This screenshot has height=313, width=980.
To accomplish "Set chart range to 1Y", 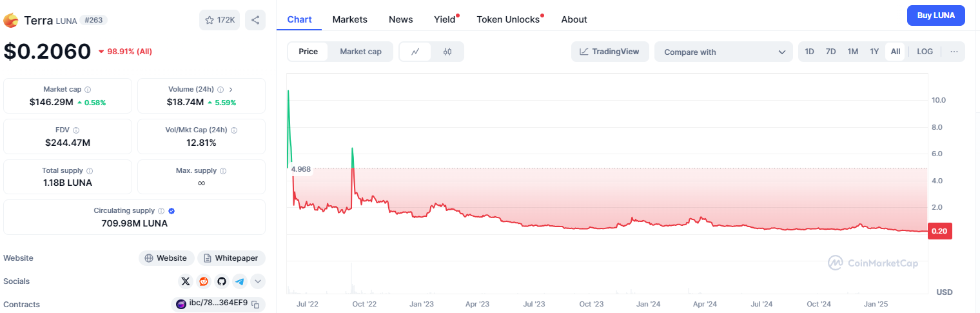I will click(x=874, y=52).
